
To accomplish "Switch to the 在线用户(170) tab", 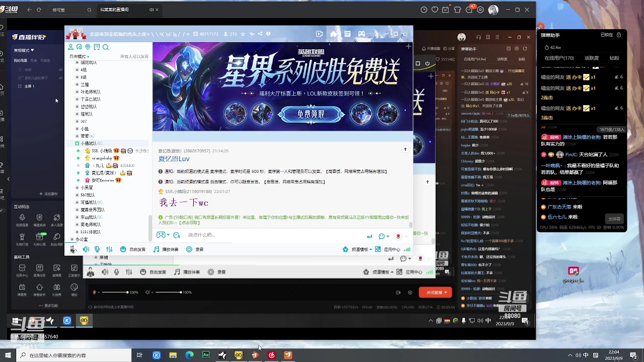I will [x=558, y=58].
